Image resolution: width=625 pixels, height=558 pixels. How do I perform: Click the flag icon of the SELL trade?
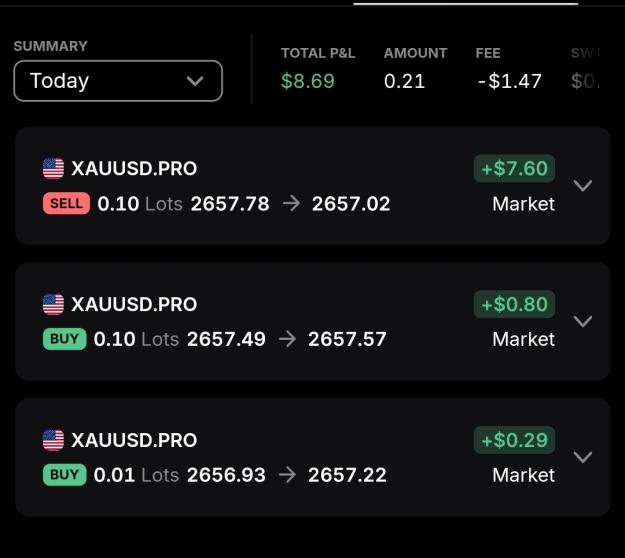click(x=53, y=169)
